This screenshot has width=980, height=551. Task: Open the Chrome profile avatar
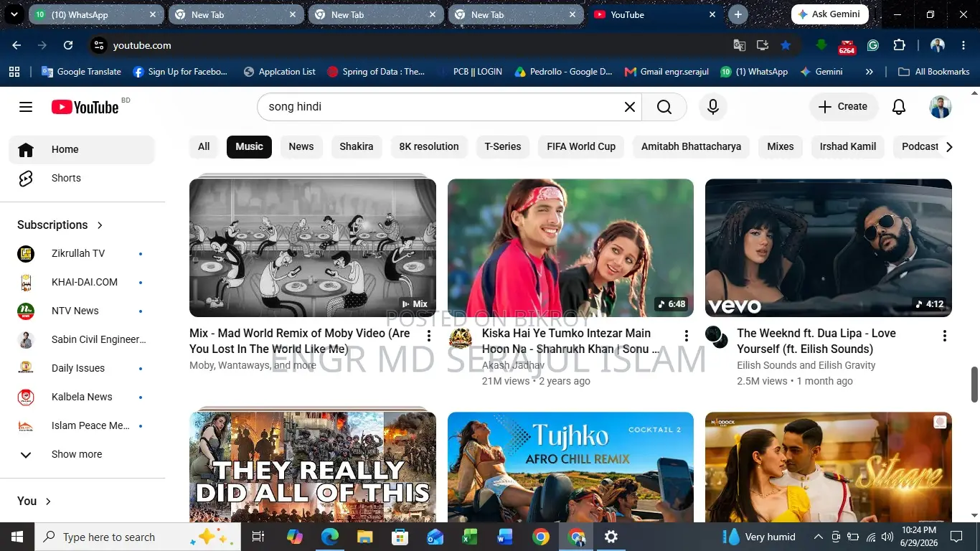[937, 45]
